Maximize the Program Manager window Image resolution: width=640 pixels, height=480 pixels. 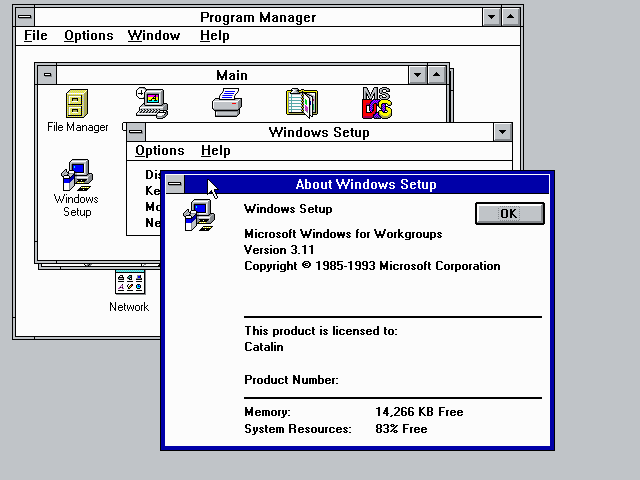[511, 17]
